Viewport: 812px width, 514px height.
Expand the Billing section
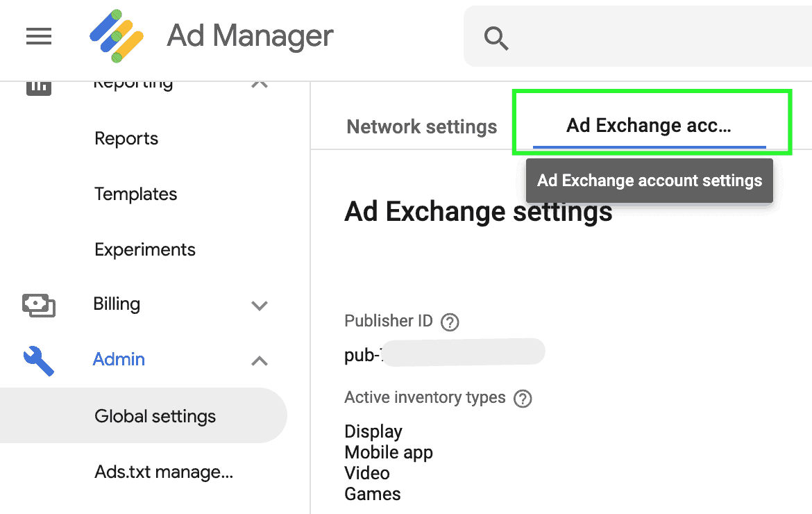point(259,305)
